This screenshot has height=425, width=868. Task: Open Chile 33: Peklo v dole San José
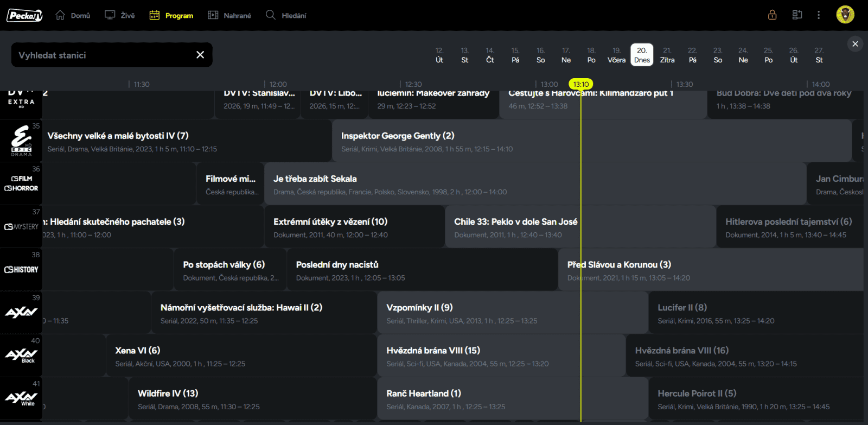tap(580, 226)
